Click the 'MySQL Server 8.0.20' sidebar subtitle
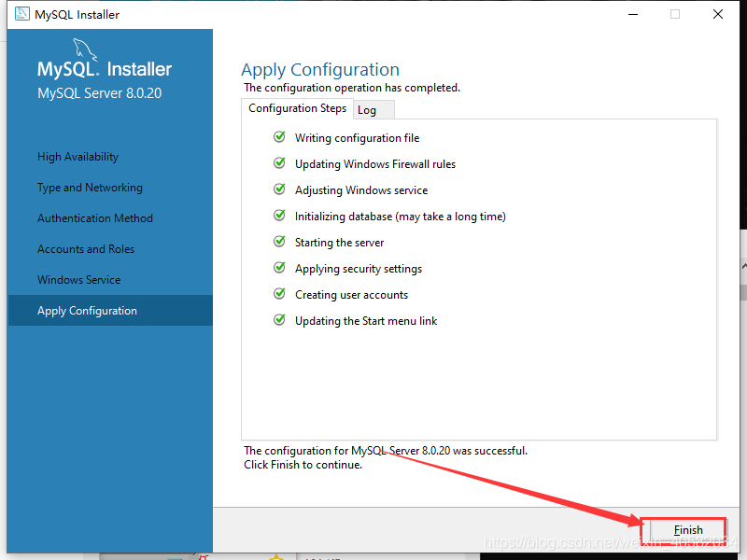 [100, 93]
